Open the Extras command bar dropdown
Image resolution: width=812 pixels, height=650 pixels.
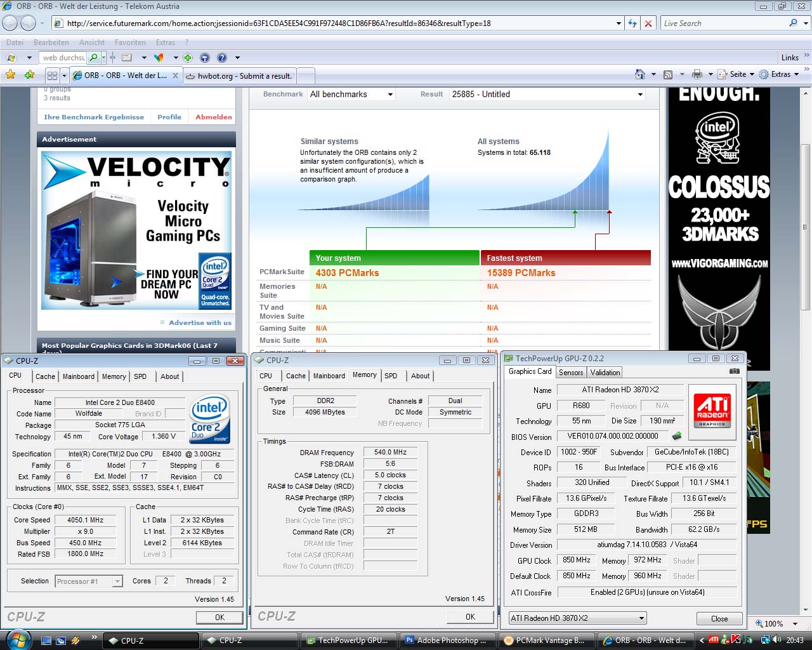(x=779, y=74)
